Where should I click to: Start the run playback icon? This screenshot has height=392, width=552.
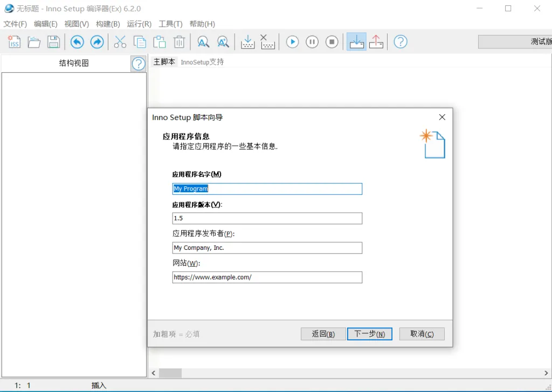point(292,42)
